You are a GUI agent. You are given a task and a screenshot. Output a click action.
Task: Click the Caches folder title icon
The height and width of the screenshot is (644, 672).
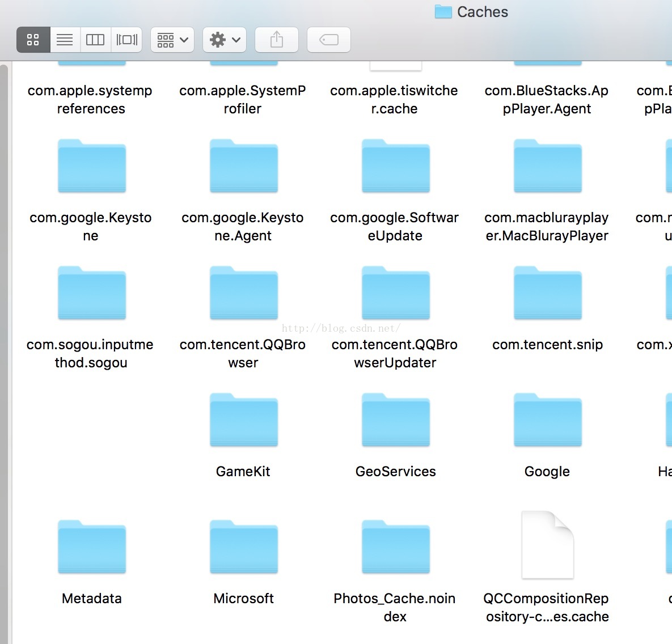click(x=443, y=11)
